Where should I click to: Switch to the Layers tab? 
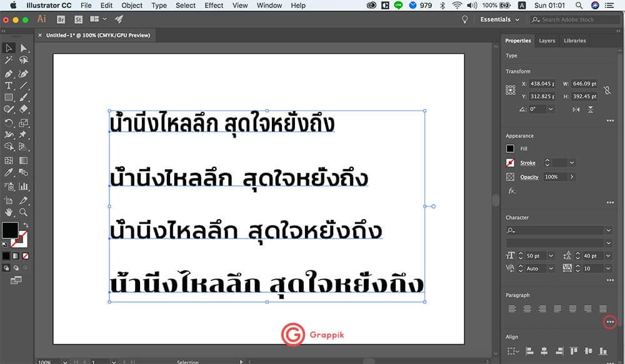547,41
